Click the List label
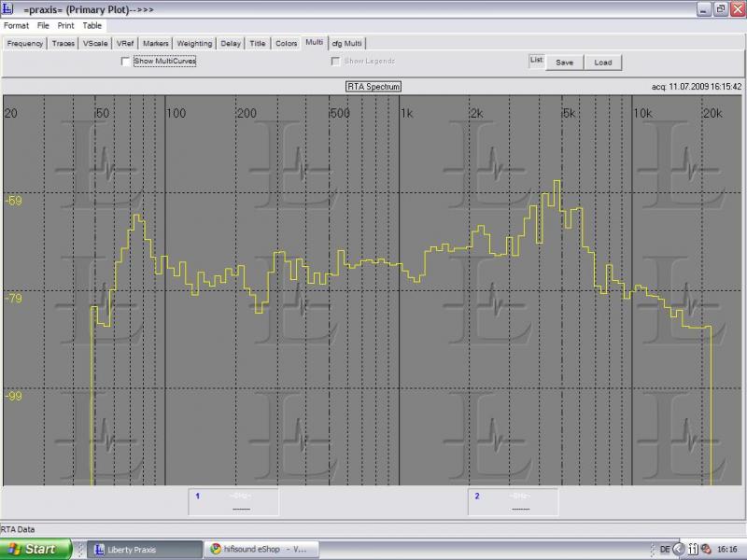The width and height of the screenshot is (747, 560). [x=536, y=60]
